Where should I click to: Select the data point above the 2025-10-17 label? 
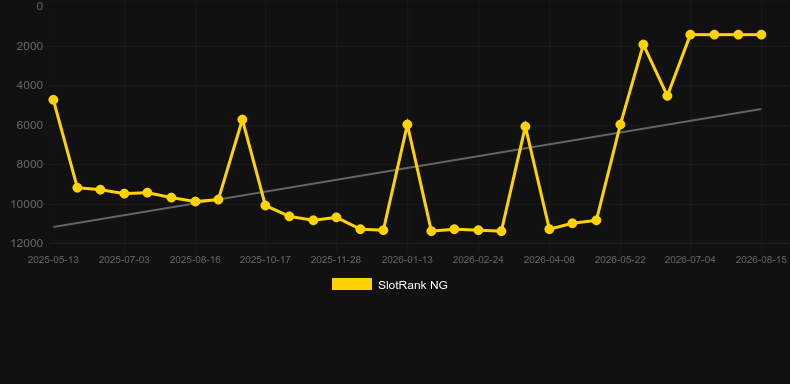pyautogui.click(x=266, y=206)
